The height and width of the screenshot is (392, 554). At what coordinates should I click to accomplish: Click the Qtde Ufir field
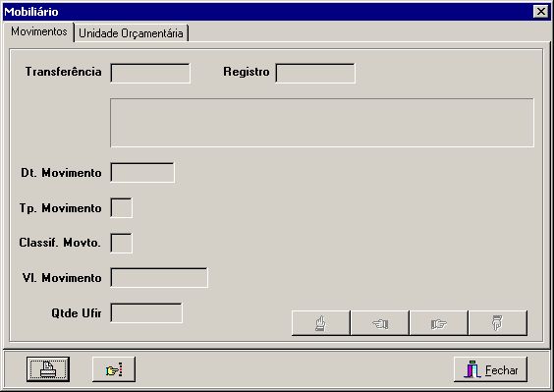coord(146,312)
